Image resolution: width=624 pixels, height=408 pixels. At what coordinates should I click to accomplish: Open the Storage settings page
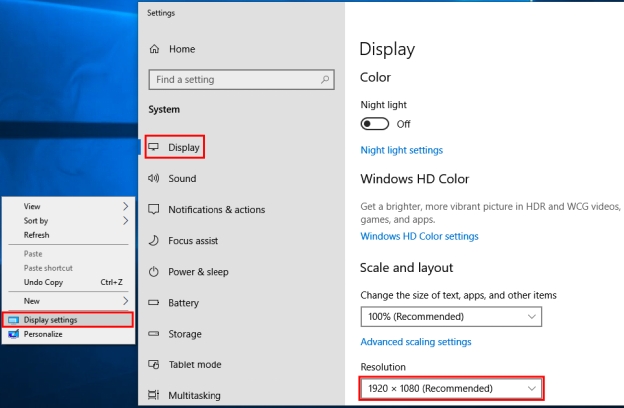click(185, 334)
